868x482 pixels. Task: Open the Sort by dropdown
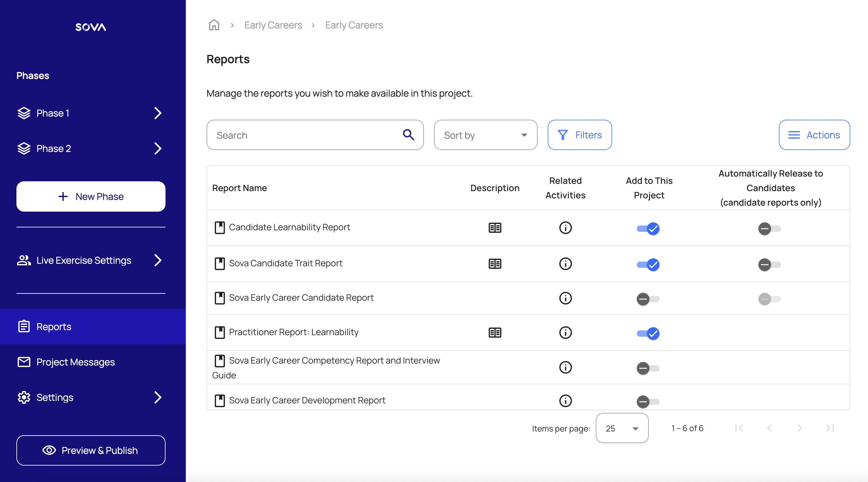point(485,135)
